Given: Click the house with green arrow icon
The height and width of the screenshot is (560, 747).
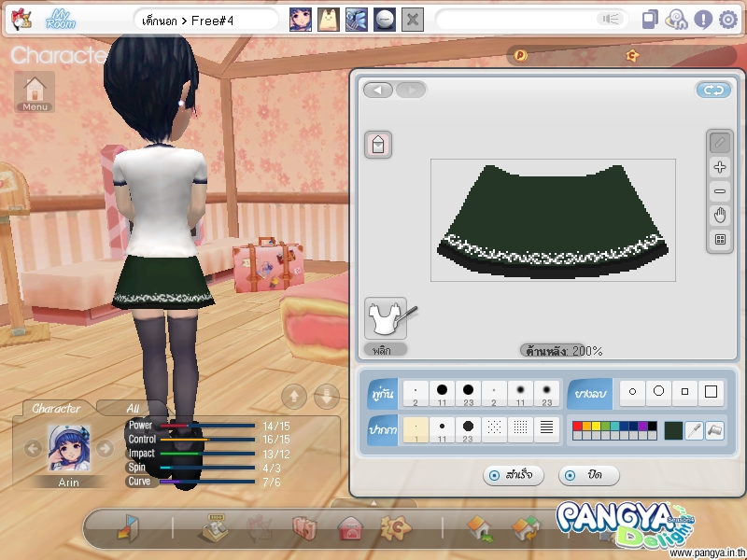Looking at the screenshot, I should pyautogui.click(x=481, y=529).
